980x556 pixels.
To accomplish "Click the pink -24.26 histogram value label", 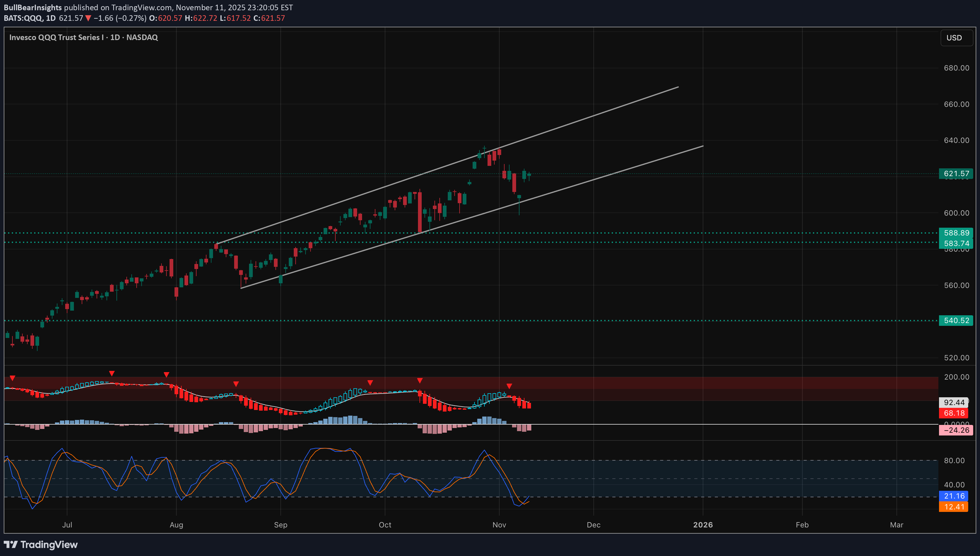I will point(956,431).
